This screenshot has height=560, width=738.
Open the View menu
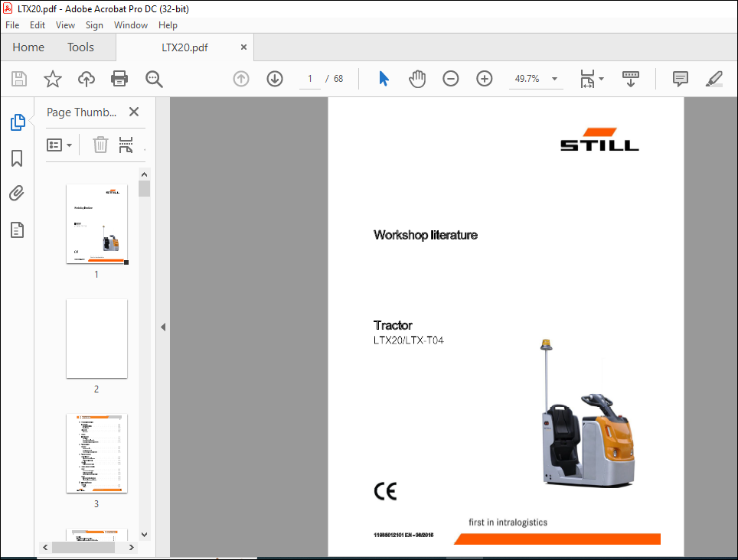click(x=65, y=25)
